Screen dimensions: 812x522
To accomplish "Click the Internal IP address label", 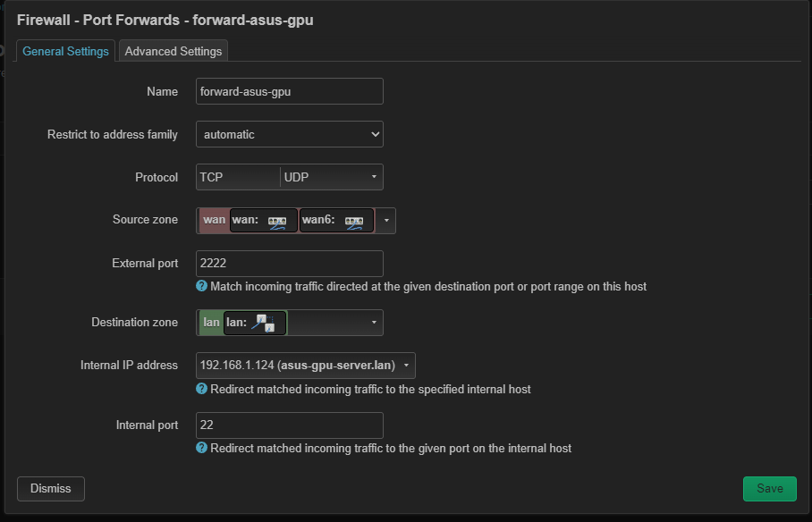I will point(129,365).
